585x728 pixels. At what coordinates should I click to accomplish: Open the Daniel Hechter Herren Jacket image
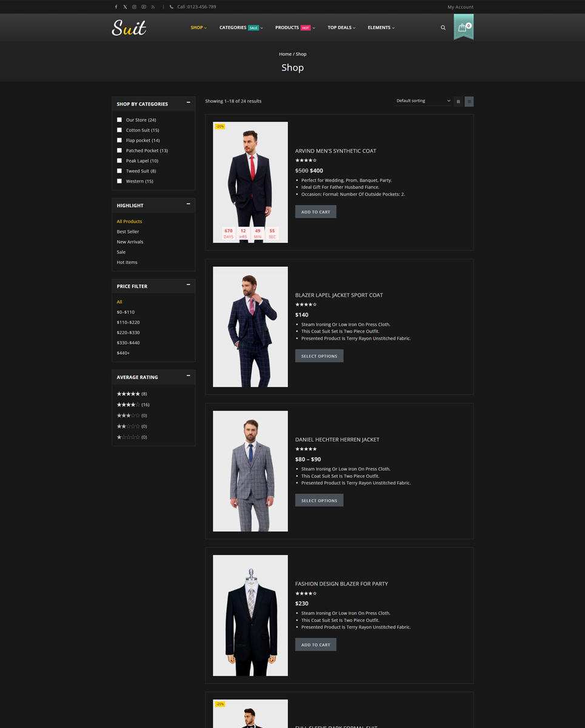250,471
